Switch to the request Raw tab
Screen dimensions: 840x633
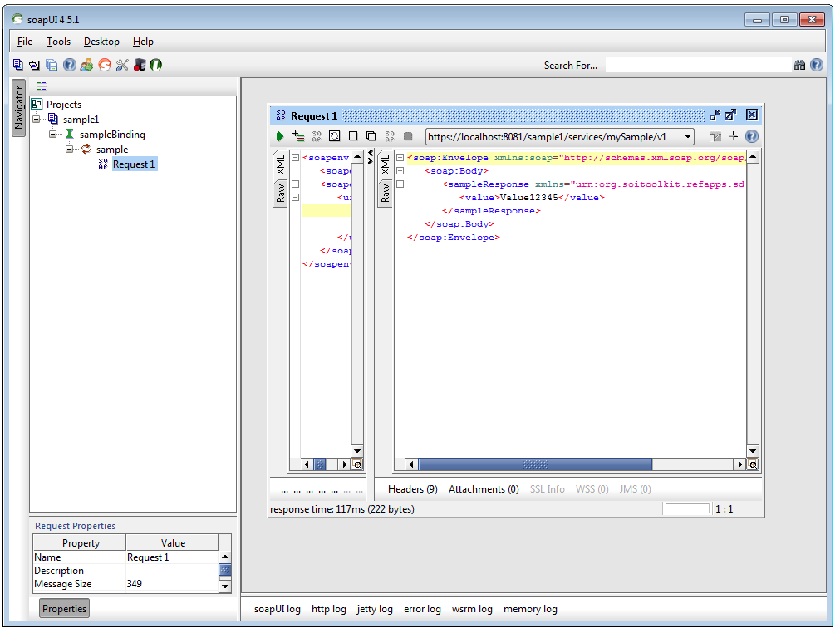point(280,194)
